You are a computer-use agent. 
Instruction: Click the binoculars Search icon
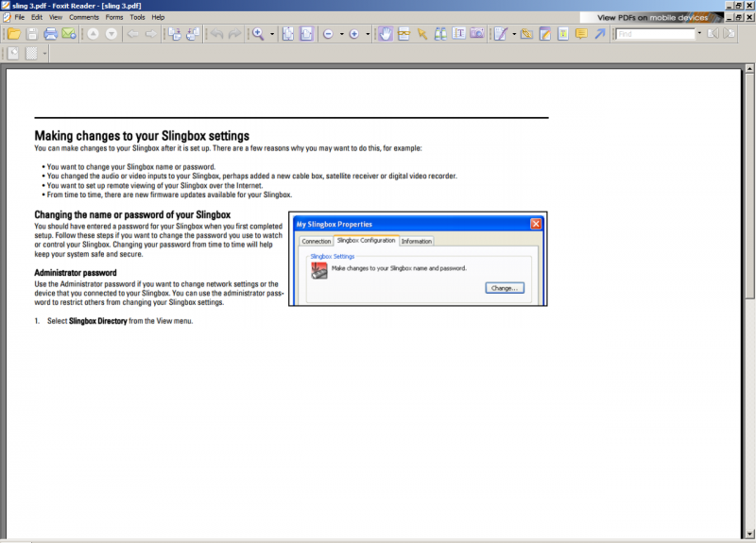440,34
